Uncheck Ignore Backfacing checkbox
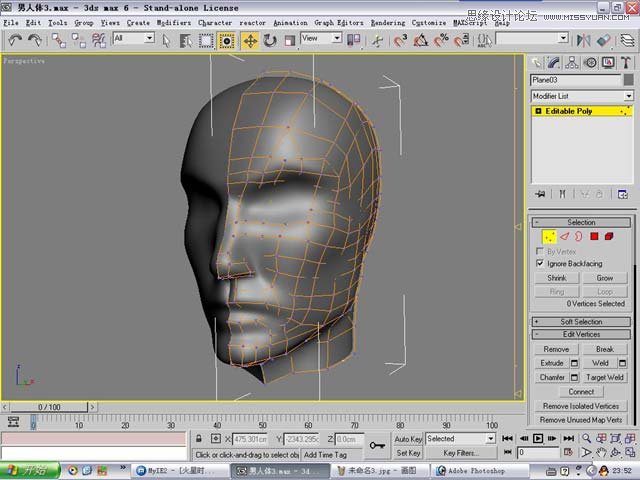This screenshot has height=480, width=640. point(541,263)
